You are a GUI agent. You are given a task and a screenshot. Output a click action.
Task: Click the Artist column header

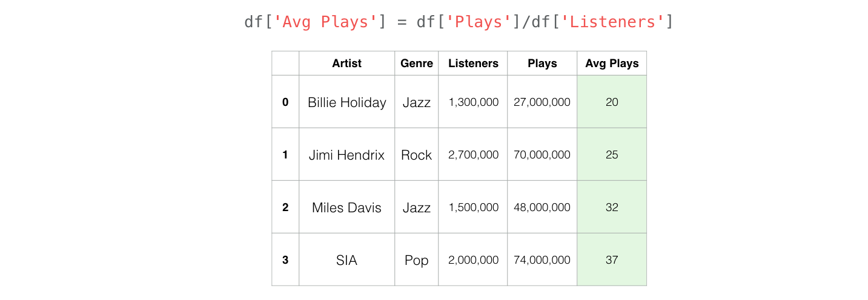coord(346,64)
